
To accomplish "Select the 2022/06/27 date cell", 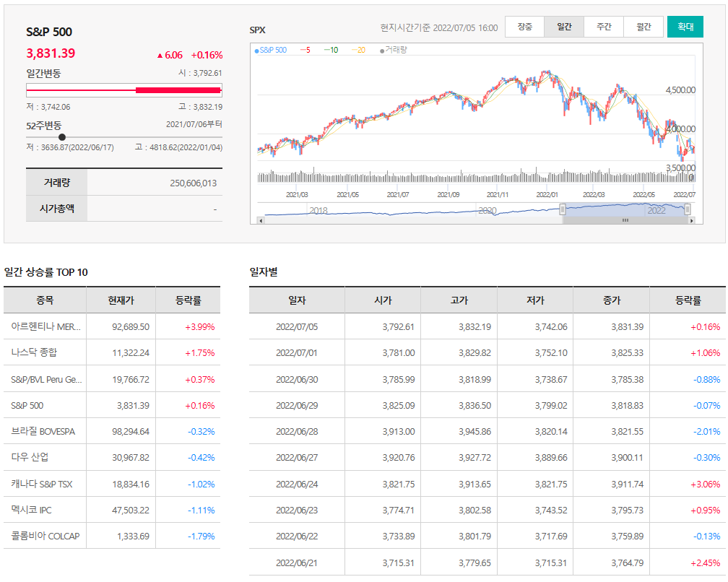I will coord(297,458).
